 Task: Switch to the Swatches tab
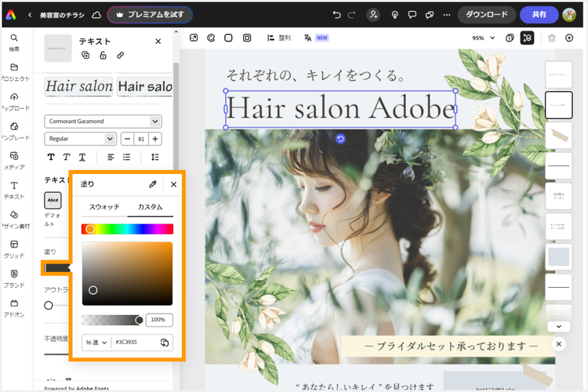[x=104, y=207]
